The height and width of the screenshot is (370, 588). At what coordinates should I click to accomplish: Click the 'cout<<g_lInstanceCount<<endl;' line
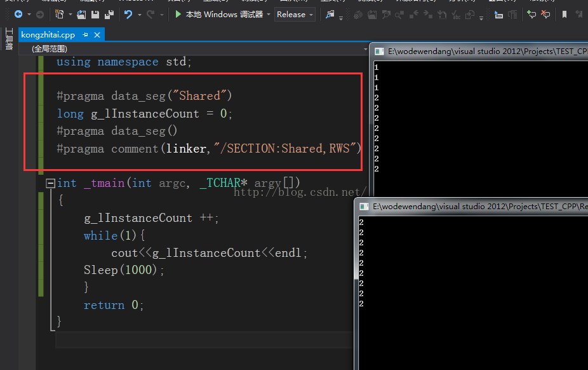209,253
